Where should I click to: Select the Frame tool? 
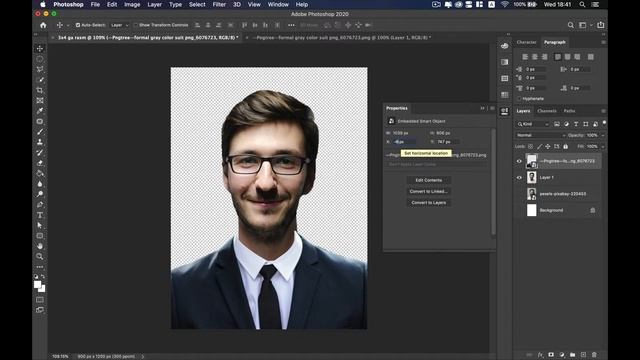coord(40,100)
